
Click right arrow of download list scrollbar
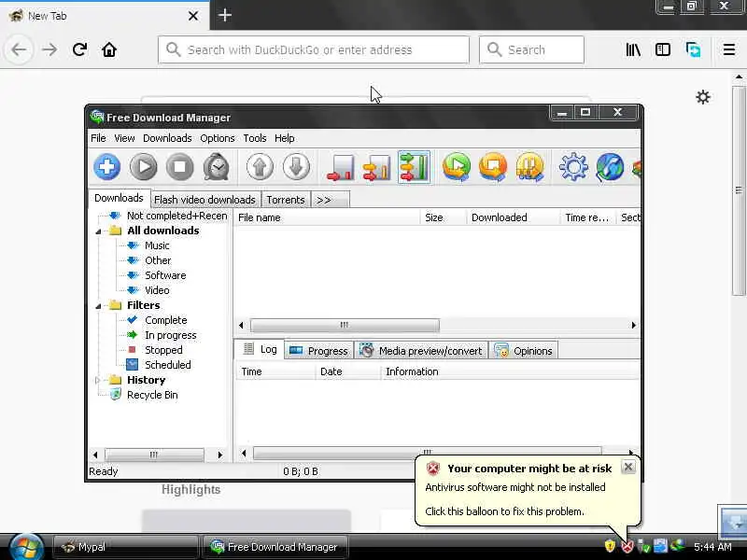[633, 325]
